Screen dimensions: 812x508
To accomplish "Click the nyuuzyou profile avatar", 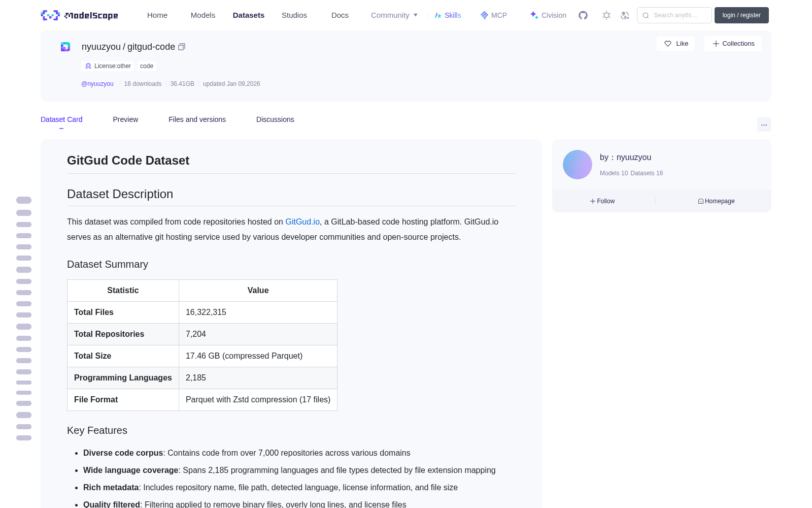I will (578, 165).
